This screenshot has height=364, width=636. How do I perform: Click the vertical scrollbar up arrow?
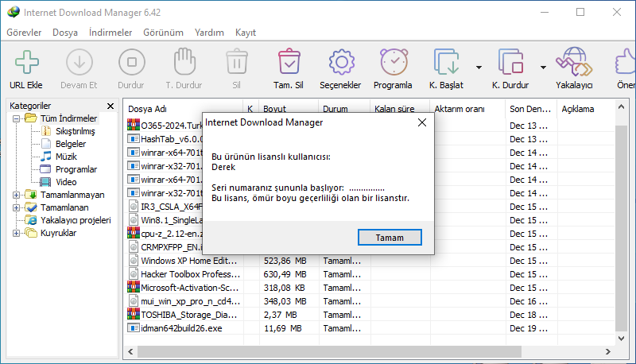(622, 107)
